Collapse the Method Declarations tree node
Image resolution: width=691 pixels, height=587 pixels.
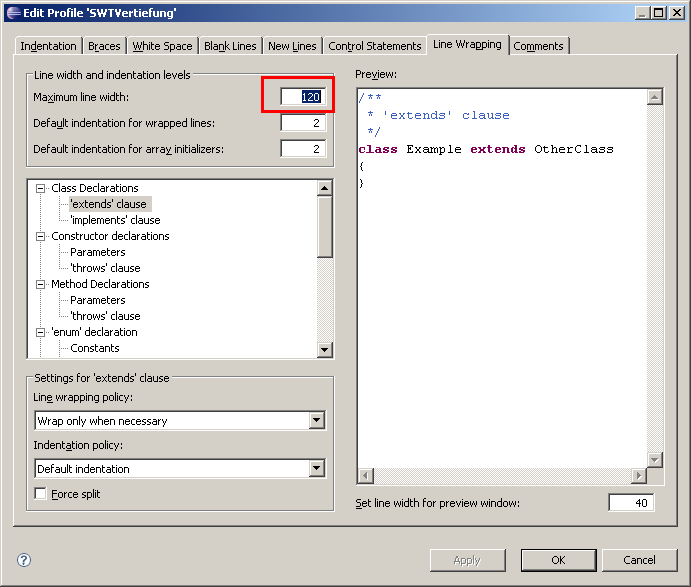point(41,284)
